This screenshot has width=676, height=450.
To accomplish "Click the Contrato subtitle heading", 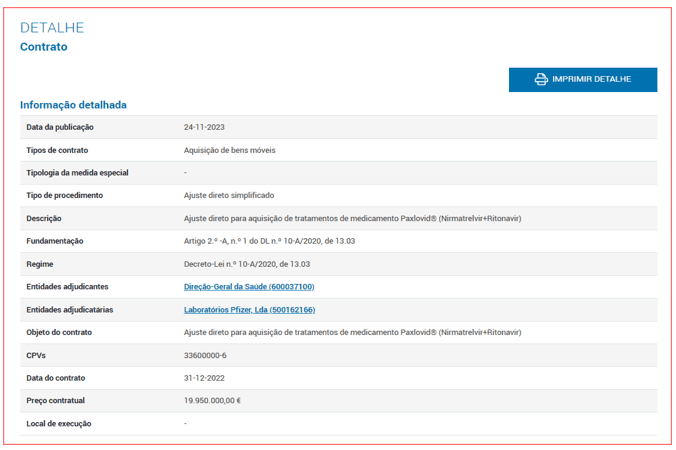I will [44, 47].
